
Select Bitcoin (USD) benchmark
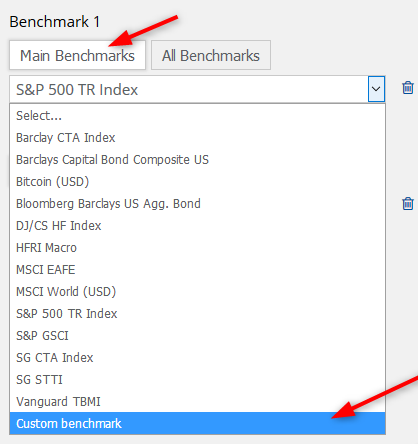point(197,182)
